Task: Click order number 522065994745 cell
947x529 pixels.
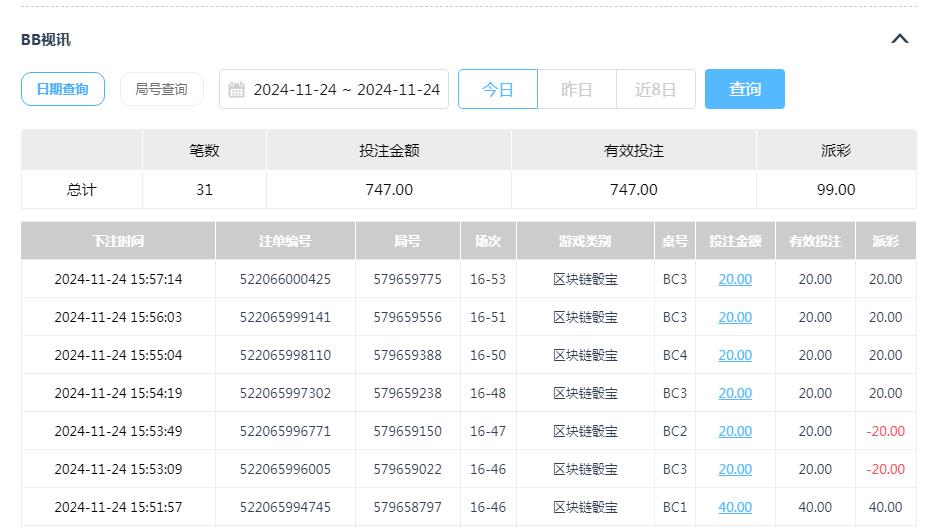Action: [285, 507]
